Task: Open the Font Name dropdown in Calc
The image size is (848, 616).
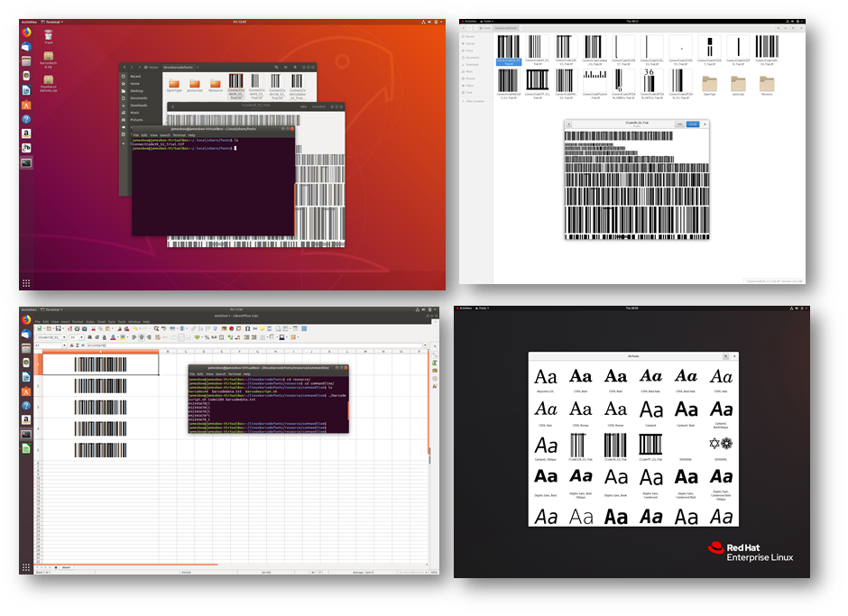Action: (64, 337)
